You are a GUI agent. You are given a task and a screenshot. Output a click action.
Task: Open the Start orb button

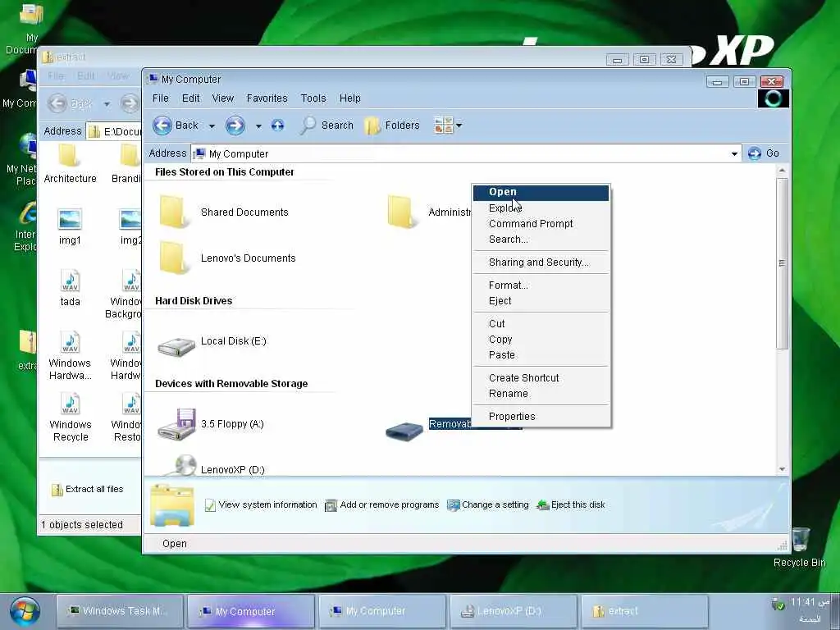pos(24,611)
